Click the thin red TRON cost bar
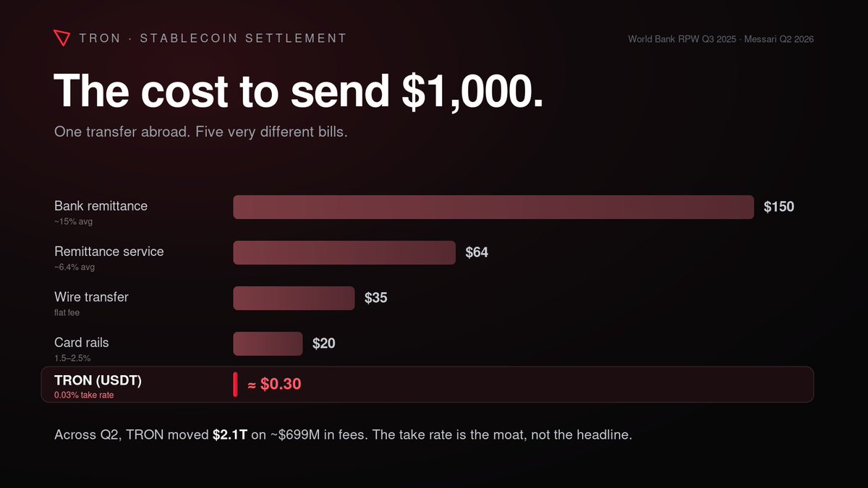This screenshot has height=488, width=868. pos(235,385)
